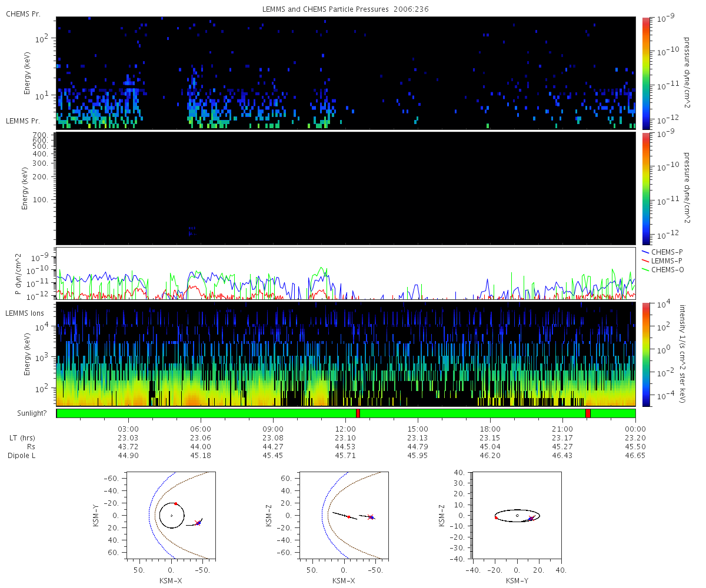Click the first red marker on Sunlight bar
The height and width of the screenshot is (588, 706).
358,413
